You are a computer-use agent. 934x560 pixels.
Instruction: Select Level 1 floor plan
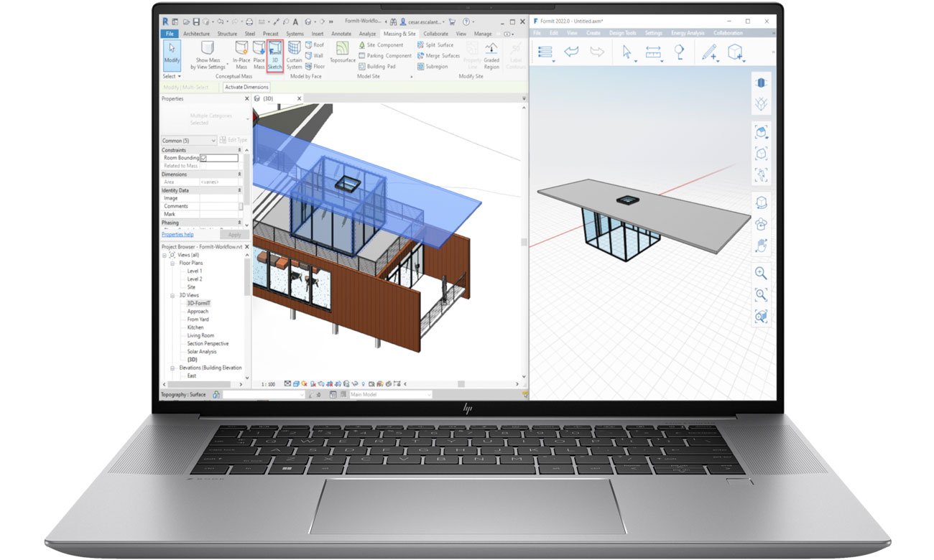pos(195,271)
